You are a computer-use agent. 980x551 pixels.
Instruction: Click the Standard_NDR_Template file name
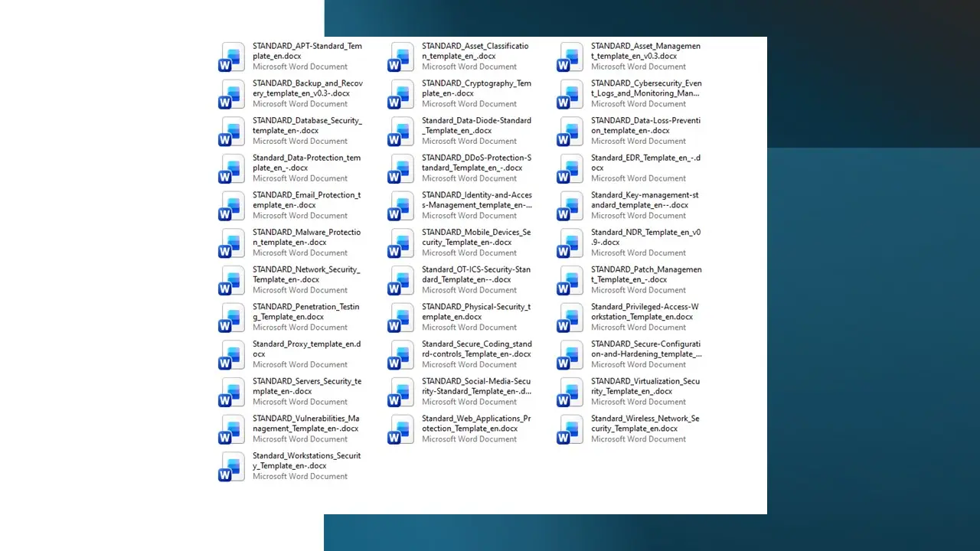[645, 237]
